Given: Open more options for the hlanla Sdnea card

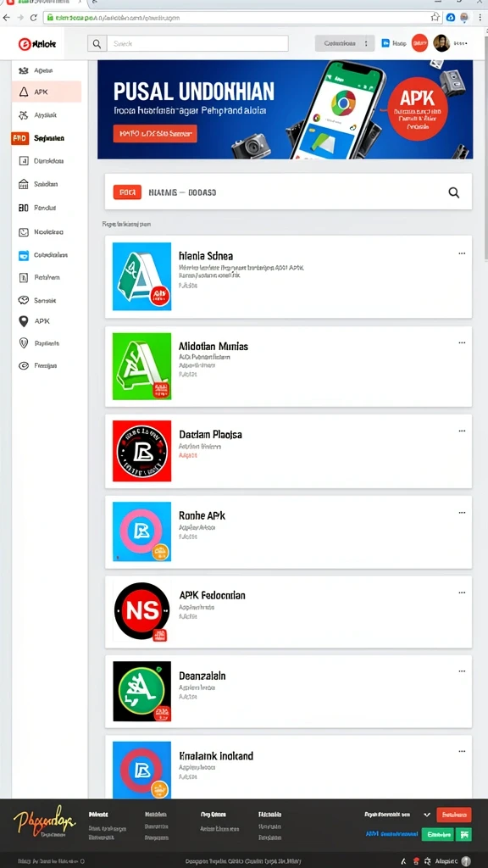Looking at the screenshot, I should click(462, 253).
